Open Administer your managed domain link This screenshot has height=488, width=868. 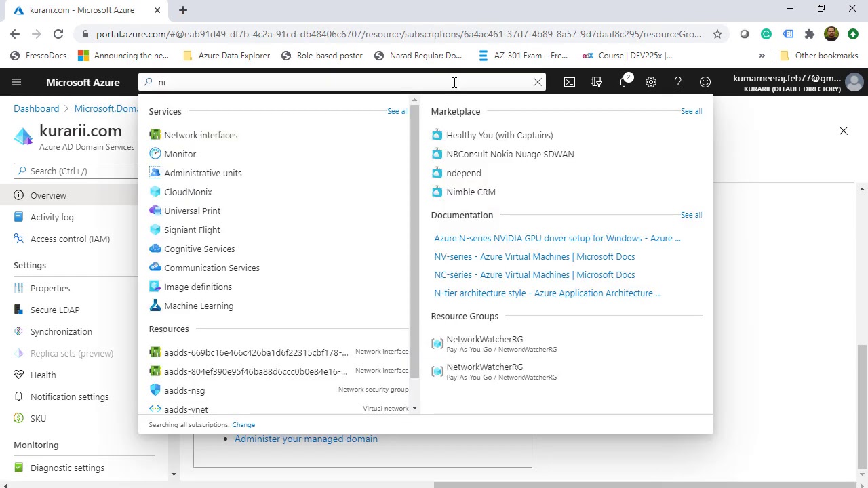(x=306, y=439)
